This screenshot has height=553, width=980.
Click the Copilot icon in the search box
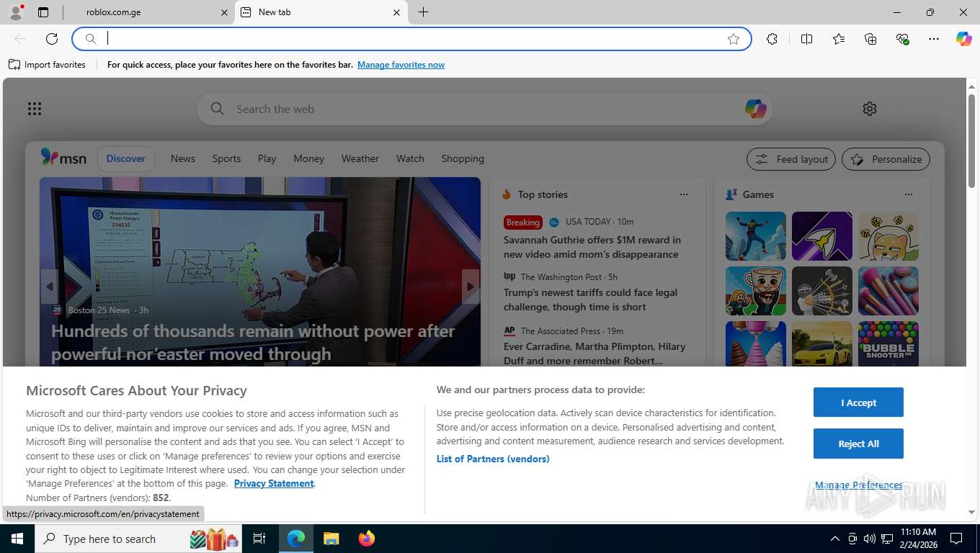coord(755,109)
